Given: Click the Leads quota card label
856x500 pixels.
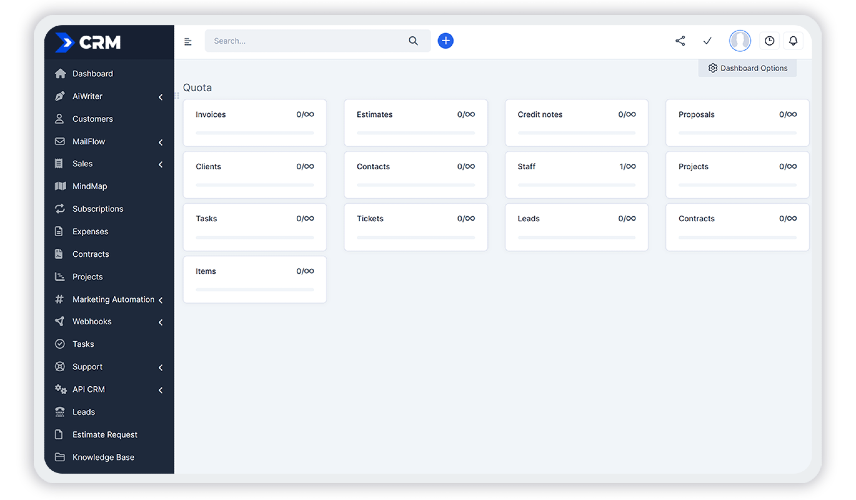Looking at the screenshot, I should (x=528, y=218).
